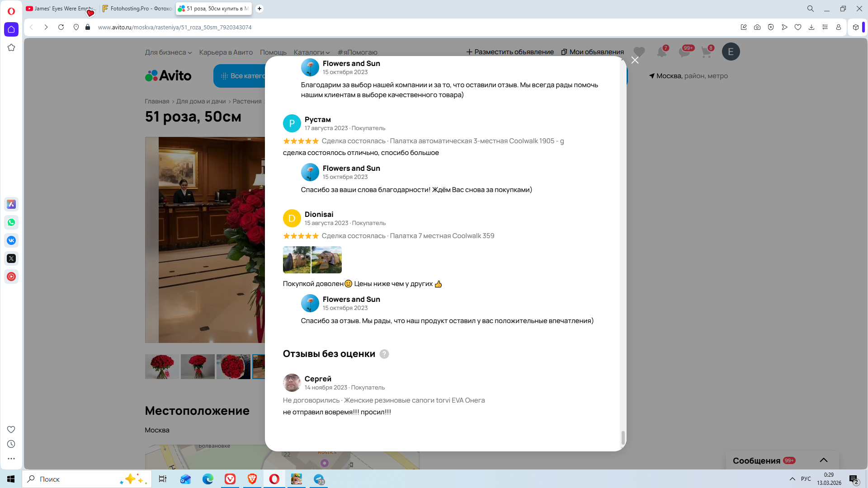
Task: Open help icon next to Отзывы без оценки
Action: pyautogui.click(x=384, y=354)
